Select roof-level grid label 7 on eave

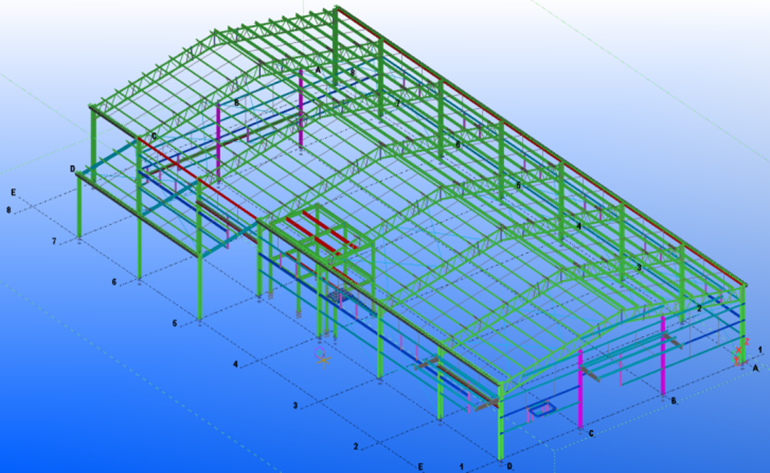pyautogui.click(x=398, y=104)
